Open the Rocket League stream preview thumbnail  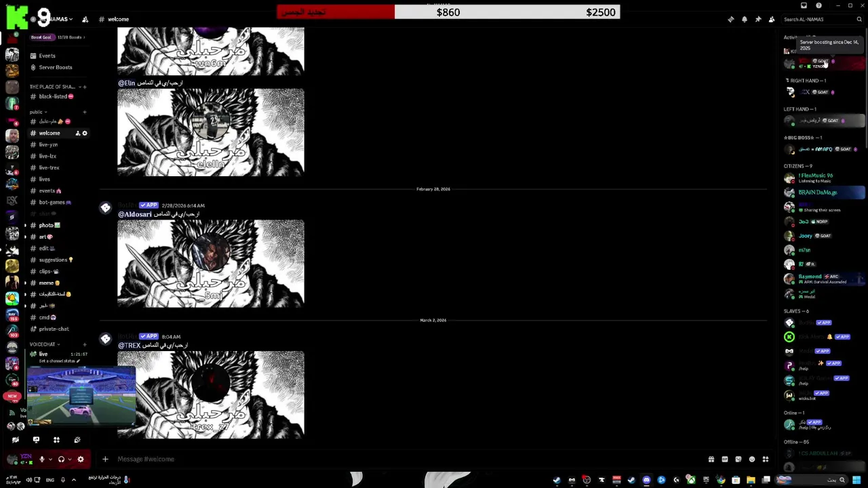[x=81, y=395]
